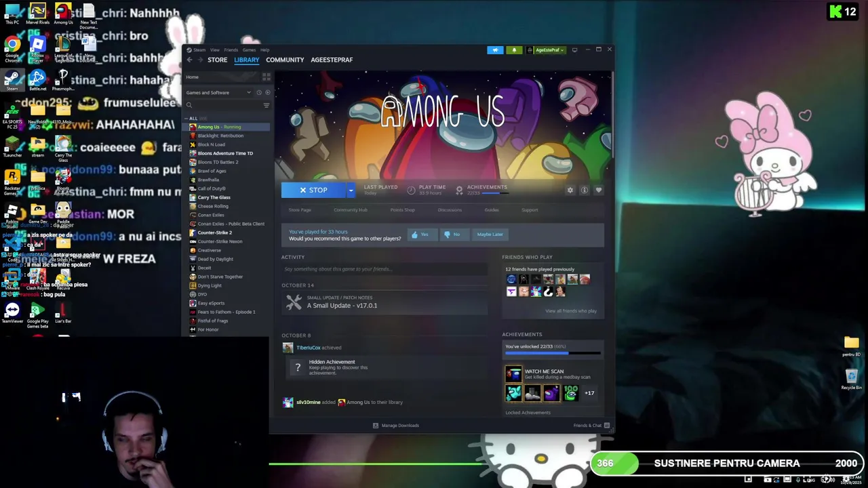The image size is (868, 488).
Task: Click the +17 more achievements tile
Action: [589, 393]
